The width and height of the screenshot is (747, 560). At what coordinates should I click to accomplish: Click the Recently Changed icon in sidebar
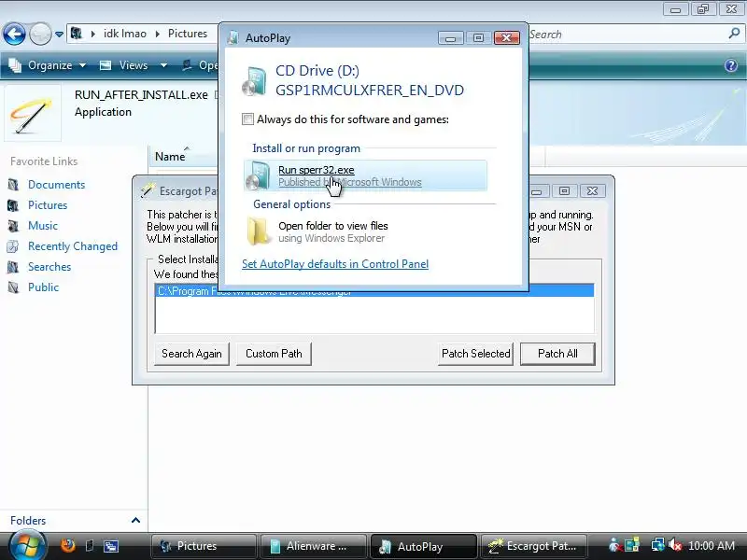[13, 246]
